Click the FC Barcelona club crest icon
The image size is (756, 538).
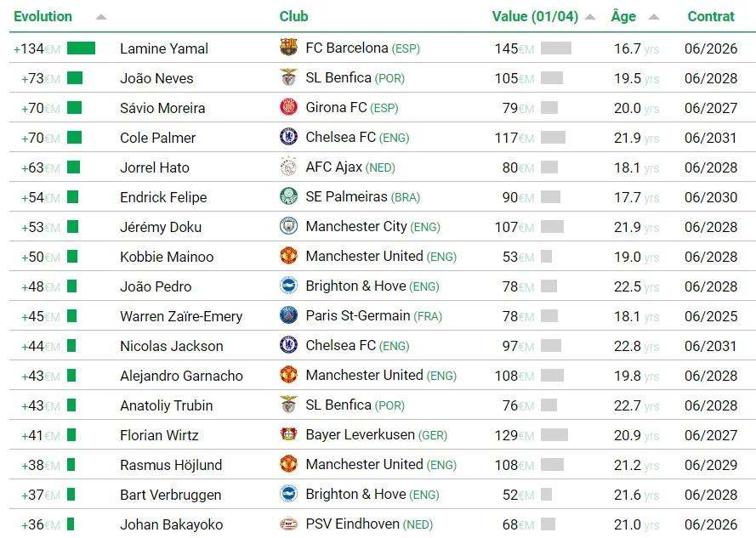click(289, 48)
